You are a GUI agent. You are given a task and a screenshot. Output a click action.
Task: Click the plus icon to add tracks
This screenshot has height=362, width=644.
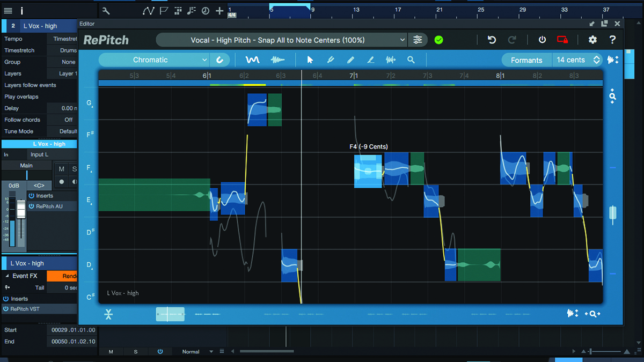[x=219, y=11]
